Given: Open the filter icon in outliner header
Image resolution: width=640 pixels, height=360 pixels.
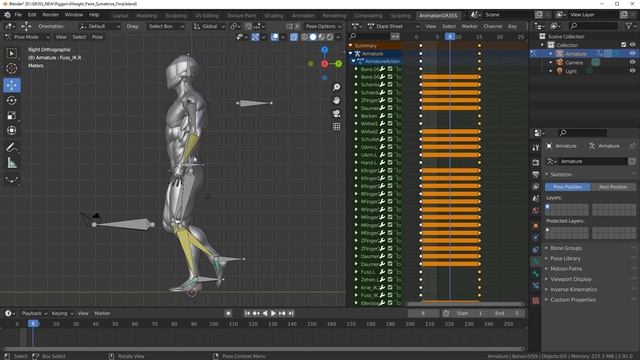Looking at the screenshot, I should 630,26.
